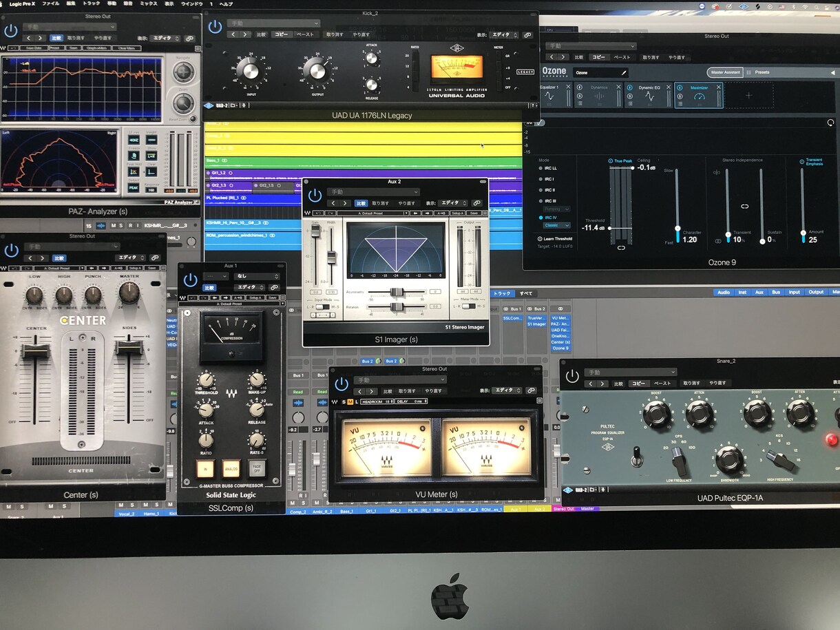Viewport: 840px width, 630px height.
Task: Click the power icon of the Pultec EQP-1A window
Action: (571, 376)
